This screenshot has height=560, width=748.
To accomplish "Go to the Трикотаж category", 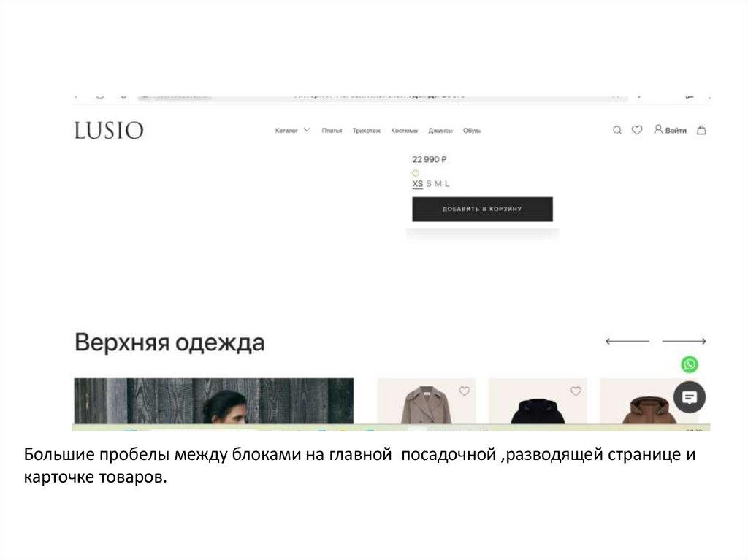I will [367, 130].
